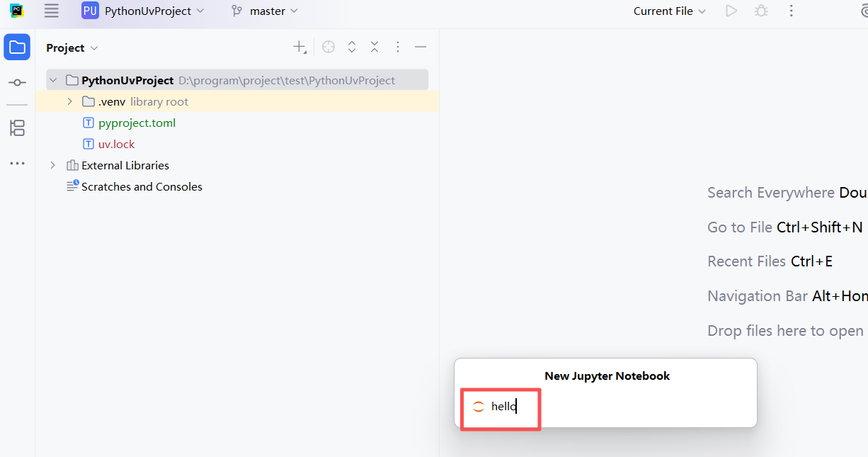Select the uv.lock file

tap(117, 144)
